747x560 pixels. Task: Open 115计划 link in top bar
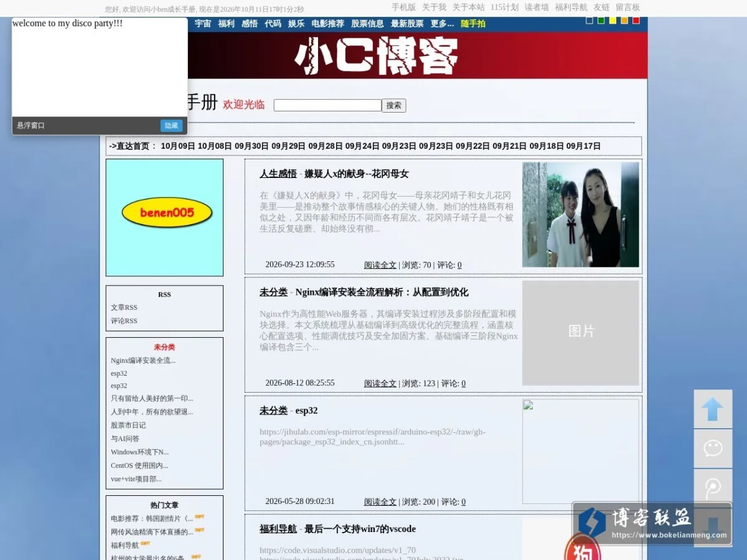(x=504, y=7)
